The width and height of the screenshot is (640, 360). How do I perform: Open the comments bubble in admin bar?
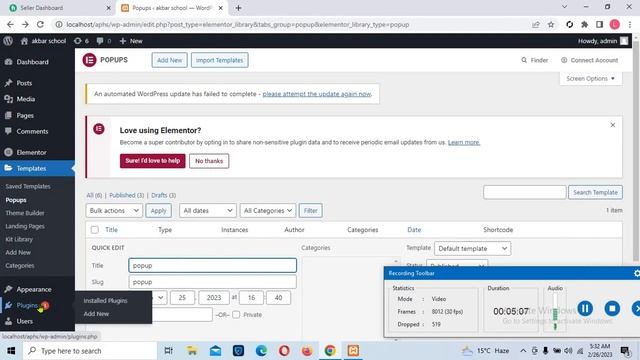coord(104,41)
